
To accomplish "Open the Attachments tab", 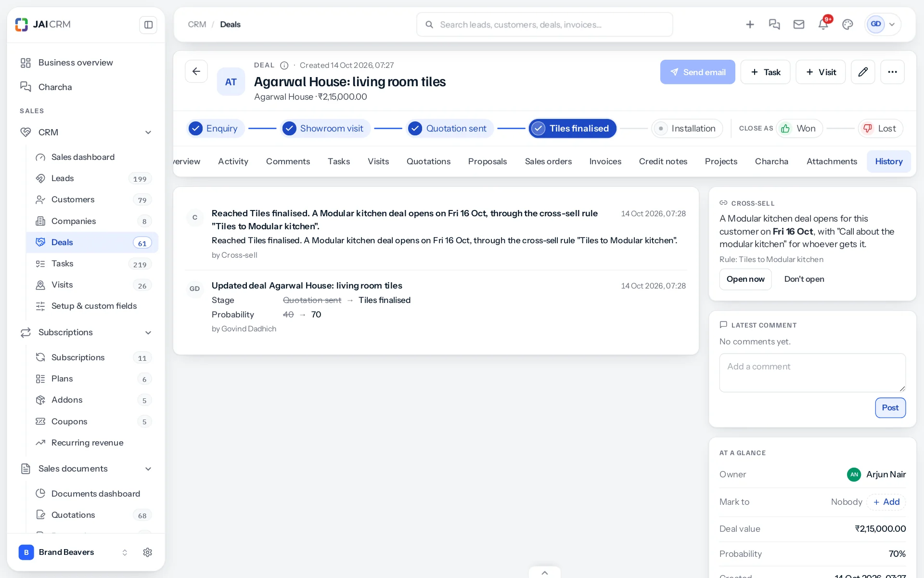I will click(832, 161).
